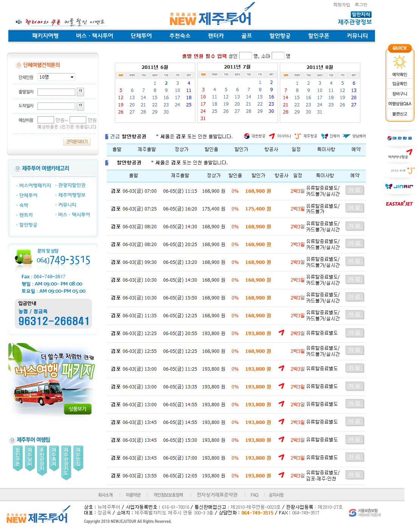The width and height of the screenshot is (420, 530).
Task: Open 예약확인 in the QUICK menu
Action: click(400, 75)
